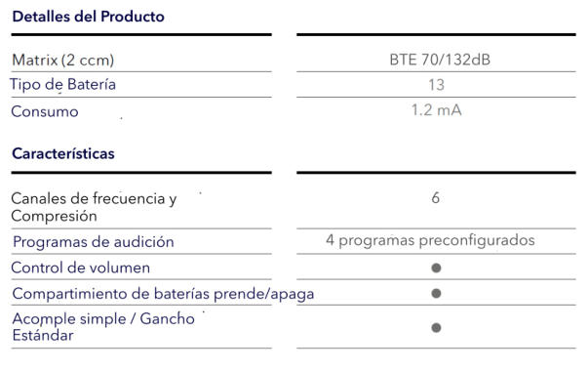Screen dimensions: 588x372
Task: Click the Control de volumen dot indicator
Action: tap(436, 268)
